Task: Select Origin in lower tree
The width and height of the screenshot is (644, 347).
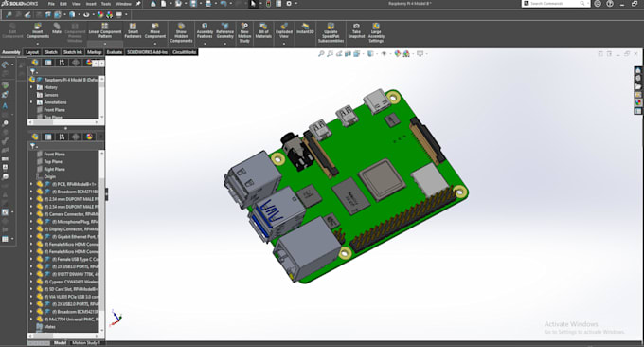Action: coord(49,176)
